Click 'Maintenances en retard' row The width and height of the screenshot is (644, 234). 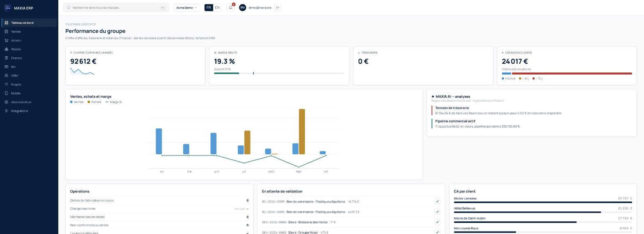(x=159, y=217)
